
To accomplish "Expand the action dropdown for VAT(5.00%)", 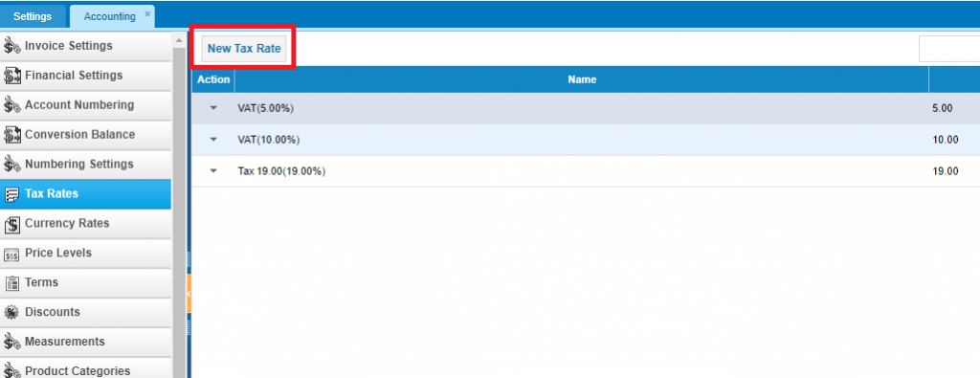I will tap(213, 108).
